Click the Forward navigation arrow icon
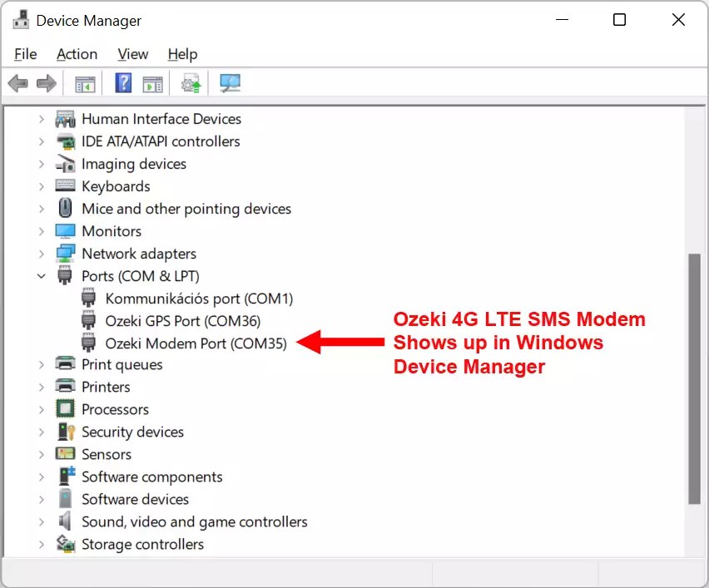 point(46,82)
